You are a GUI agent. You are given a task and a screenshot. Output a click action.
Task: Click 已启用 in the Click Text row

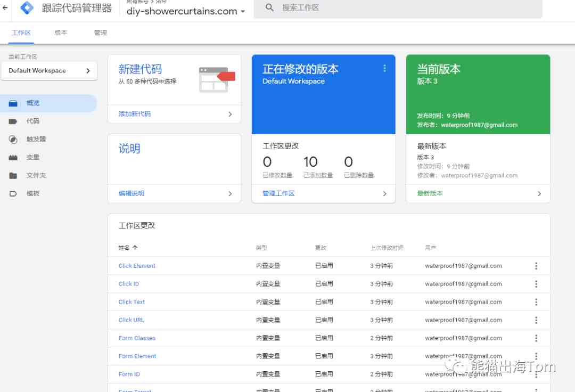click(x=324, y=302)
